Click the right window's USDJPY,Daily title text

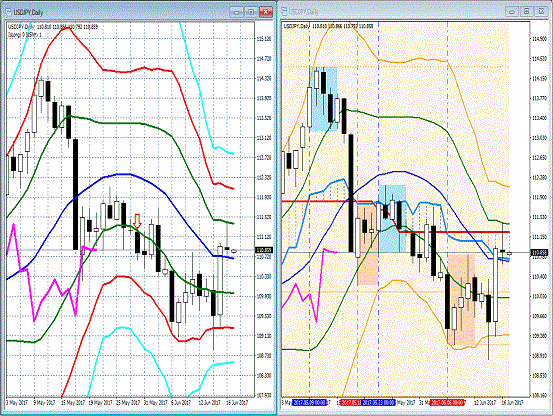pyautogui.click(x=303, y=12)
